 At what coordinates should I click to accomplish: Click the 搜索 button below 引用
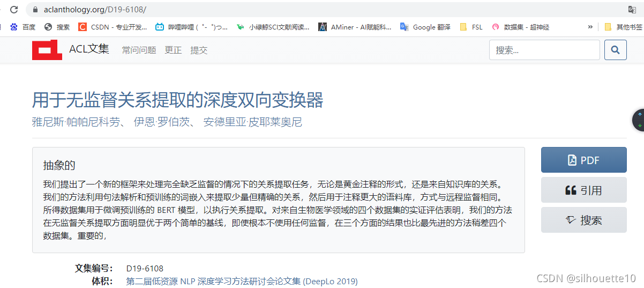(x=583, y=220)
